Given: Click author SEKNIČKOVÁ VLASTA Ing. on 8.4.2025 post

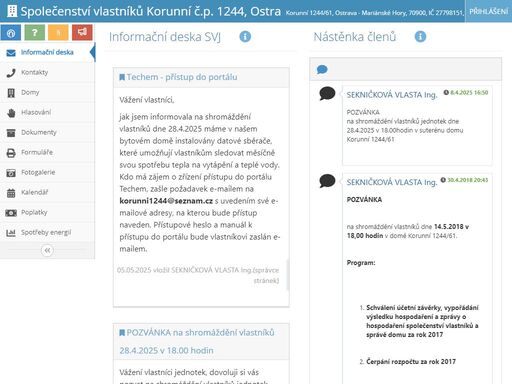Looking at the screenshot, I should tap(392, 95).
